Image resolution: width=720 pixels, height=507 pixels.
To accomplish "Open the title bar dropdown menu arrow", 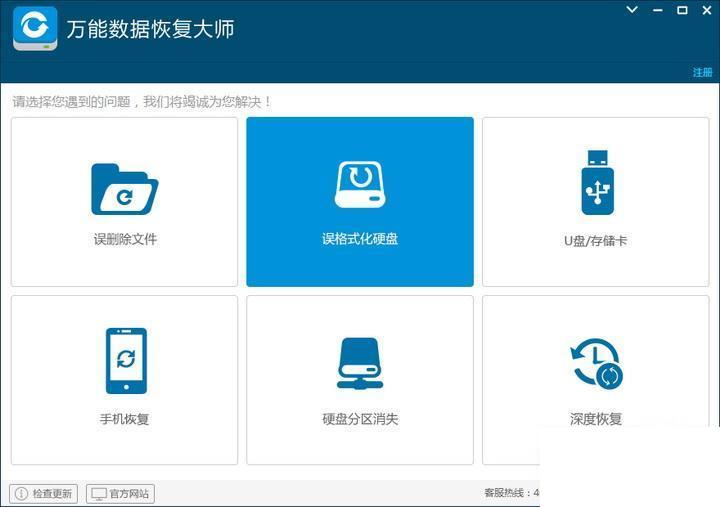I will pyautogui.click(x=632, y=10).
